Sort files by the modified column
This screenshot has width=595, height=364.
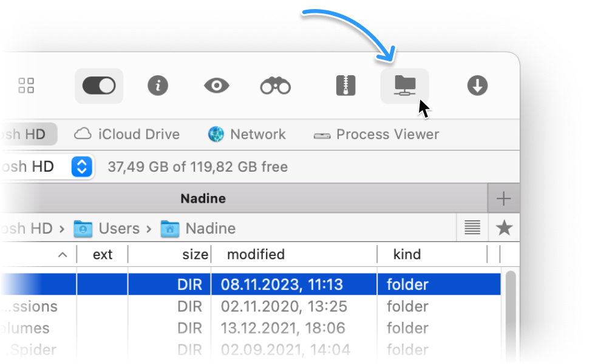256,254
